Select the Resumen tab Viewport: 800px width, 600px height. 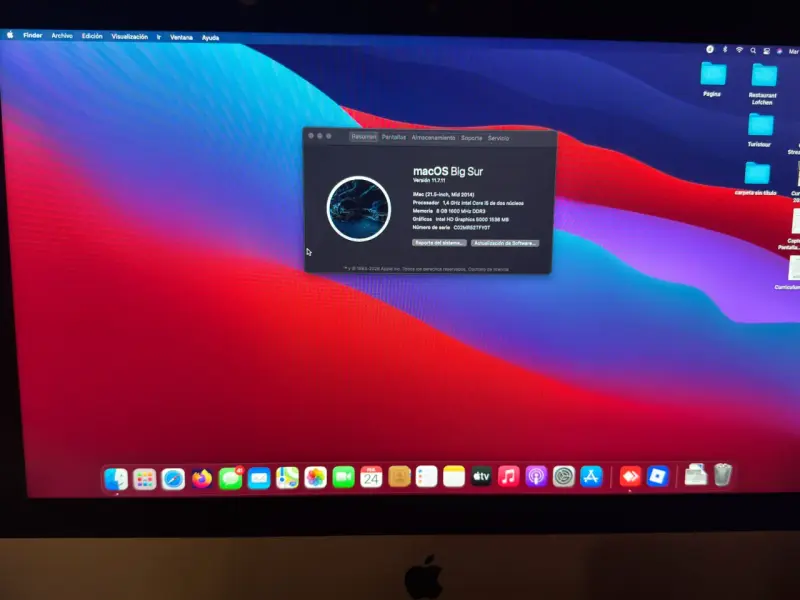(364, 137)
